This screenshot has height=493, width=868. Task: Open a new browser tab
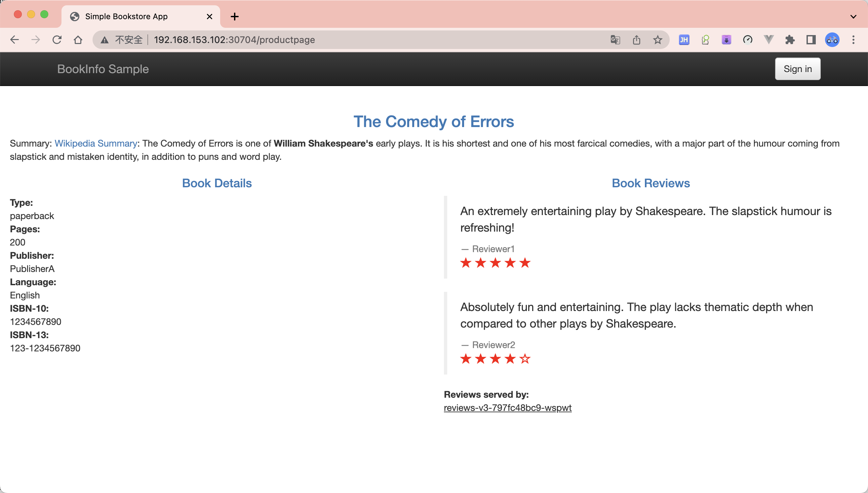point(234,16)
